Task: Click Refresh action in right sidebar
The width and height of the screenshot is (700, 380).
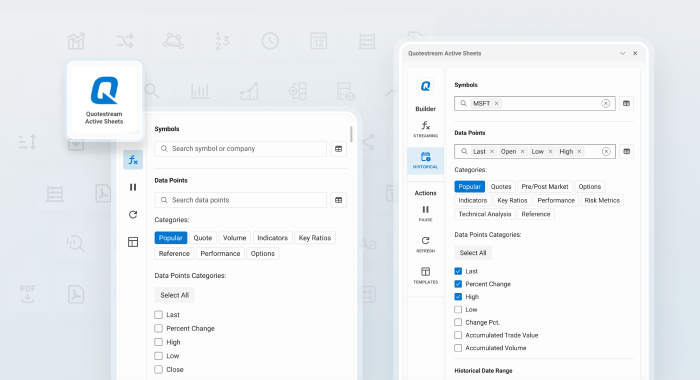Action: coord(425,244)
